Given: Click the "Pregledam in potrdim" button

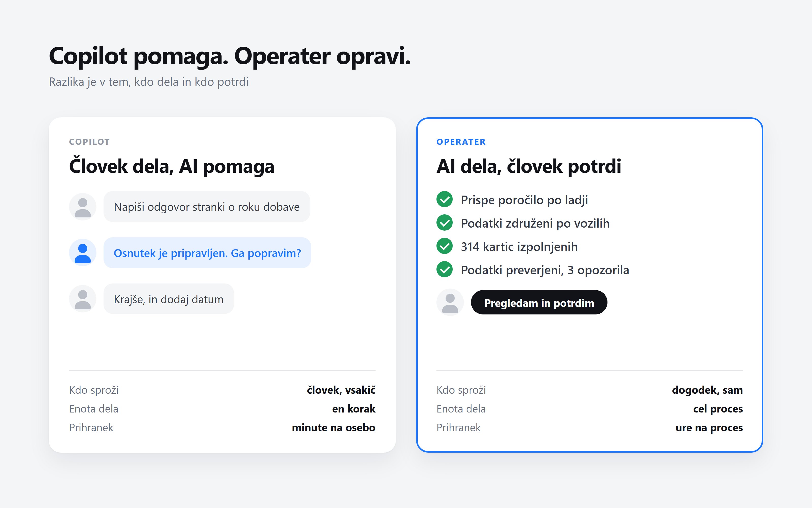Looking at the screenshot, I should (x=539, y=302).
